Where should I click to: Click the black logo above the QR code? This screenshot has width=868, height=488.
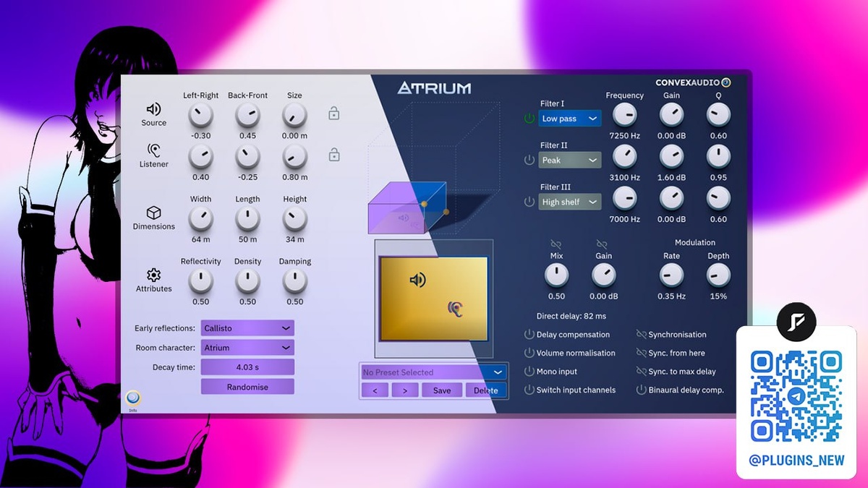pos(796,322)
